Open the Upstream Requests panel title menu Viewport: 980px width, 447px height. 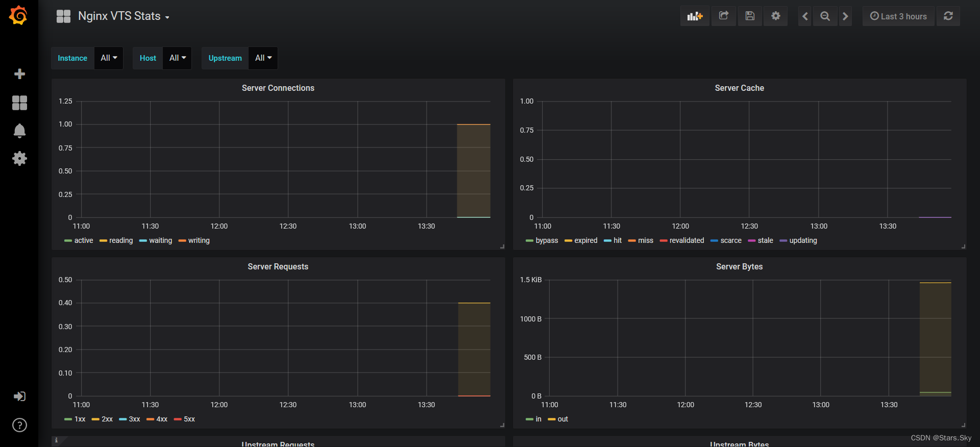tap(278, 444)
